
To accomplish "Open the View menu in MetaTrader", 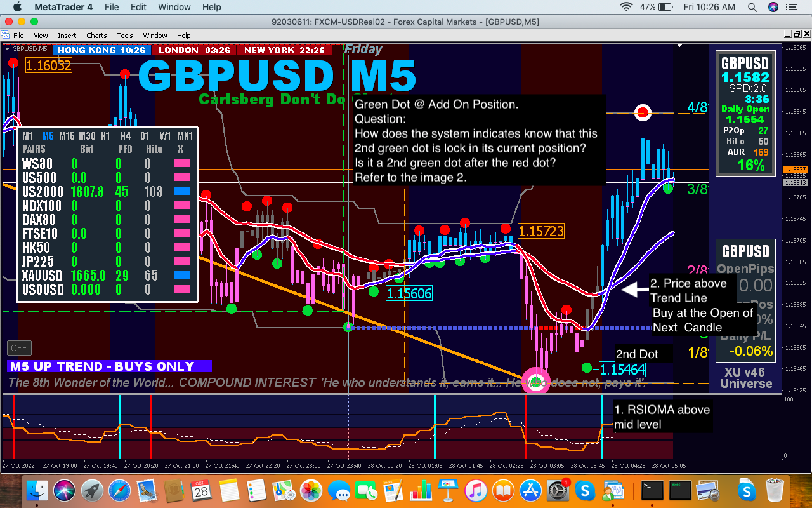I will (x=41, y=36).
